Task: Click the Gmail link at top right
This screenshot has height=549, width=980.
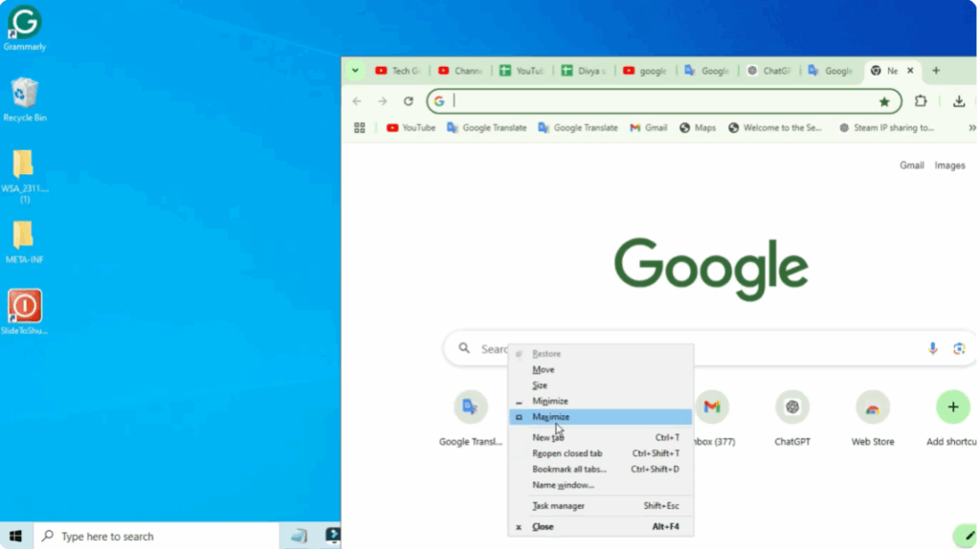Action: 911,165
